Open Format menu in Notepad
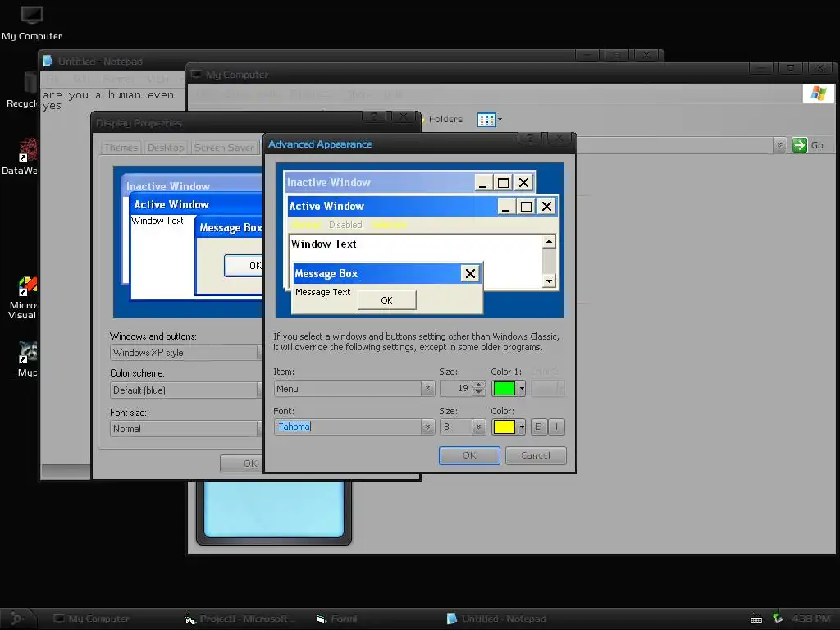The height and width of the screenshot is (630, 840). click(x=118, y=80)
